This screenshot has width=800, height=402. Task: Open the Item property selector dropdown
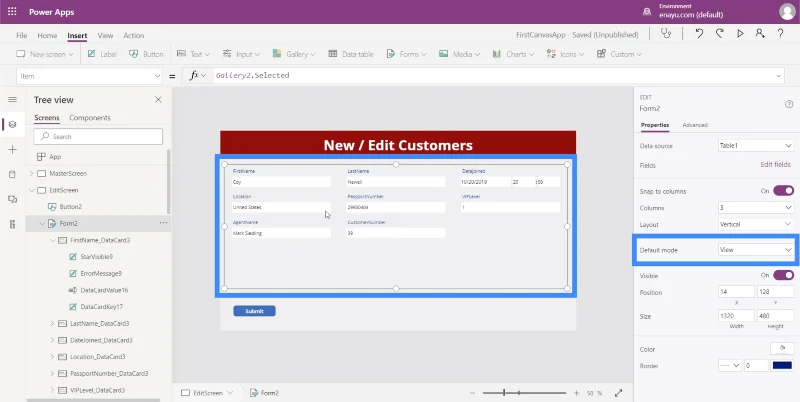tap(90, 76)
